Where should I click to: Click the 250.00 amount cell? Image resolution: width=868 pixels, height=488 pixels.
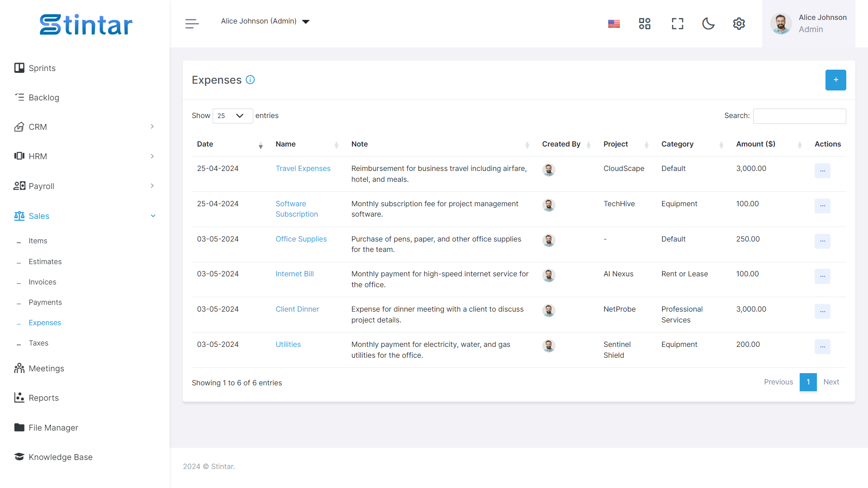click(748, 239)
